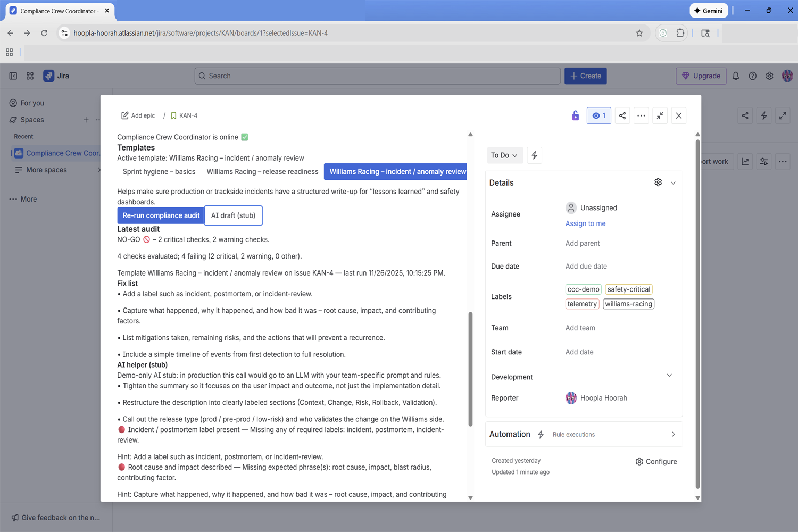This screenshot has width=798, height=532.
Task: Click Add date for Start date
Action: (579, 352)
